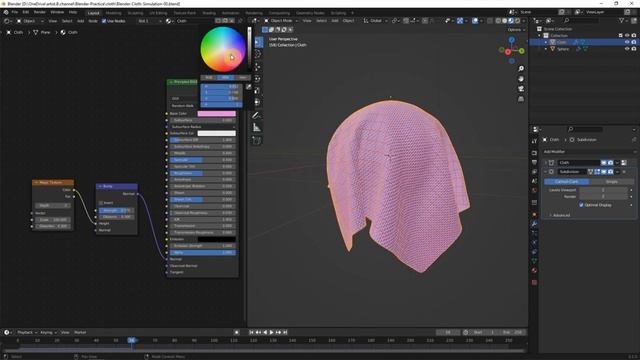
Task: Click the color wheel picker
Action: [222, 49]
